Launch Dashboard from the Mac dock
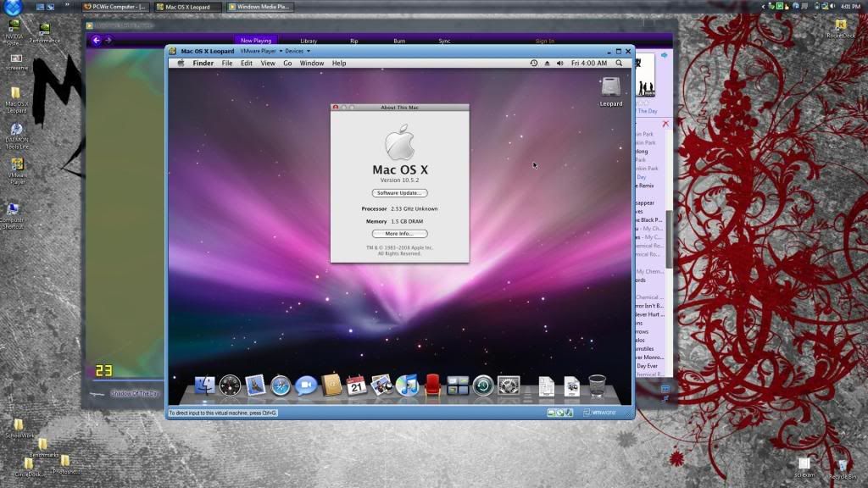 click(230, 385)
